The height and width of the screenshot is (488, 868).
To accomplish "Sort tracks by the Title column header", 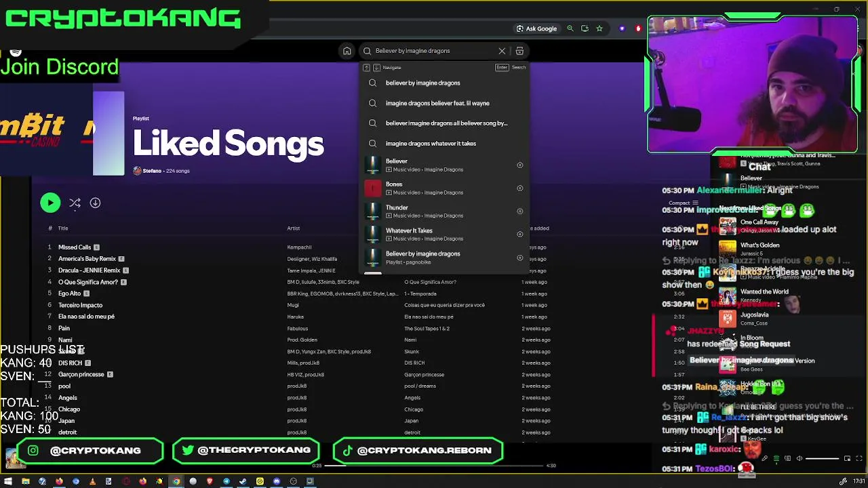I will (x=63, y=228).
